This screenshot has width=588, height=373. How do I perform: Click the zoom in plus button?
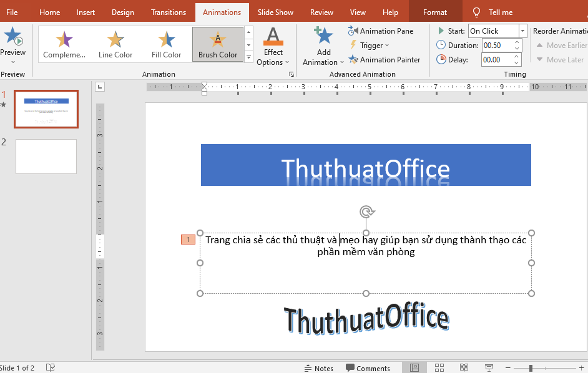(581, 367)
